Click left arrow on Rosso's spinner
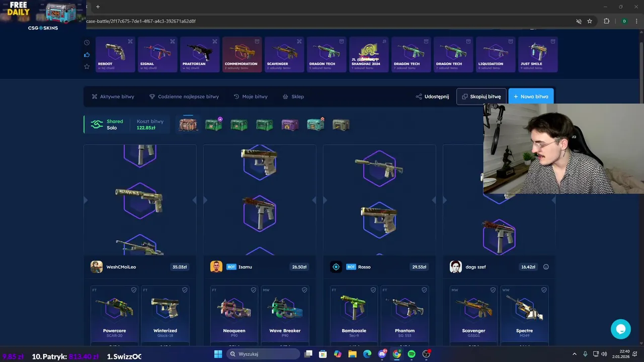The width and height of the screenshot is (644, 362). tap(325, 200)
